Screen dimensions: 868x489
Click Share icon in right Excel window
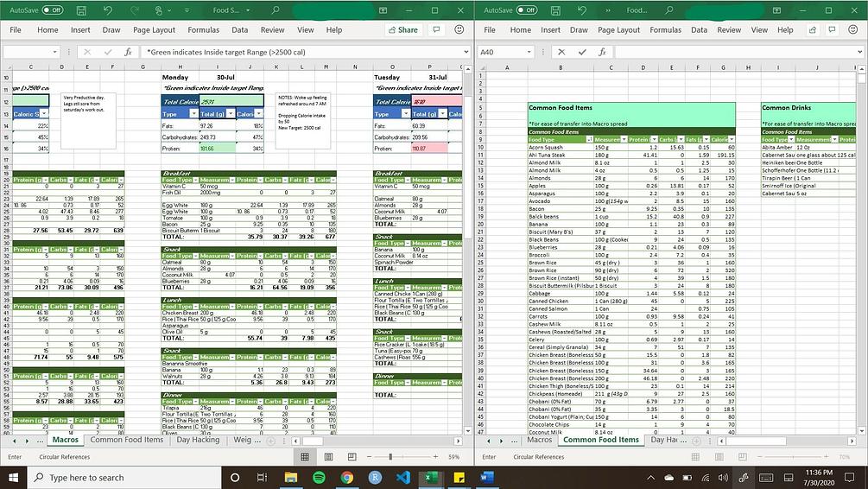coord(812,30)
